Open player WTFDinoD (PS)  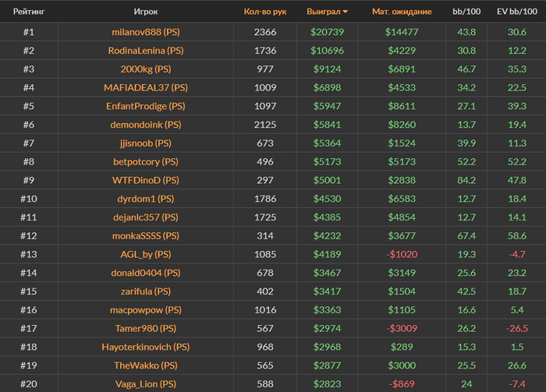click(x=146, y=180)
